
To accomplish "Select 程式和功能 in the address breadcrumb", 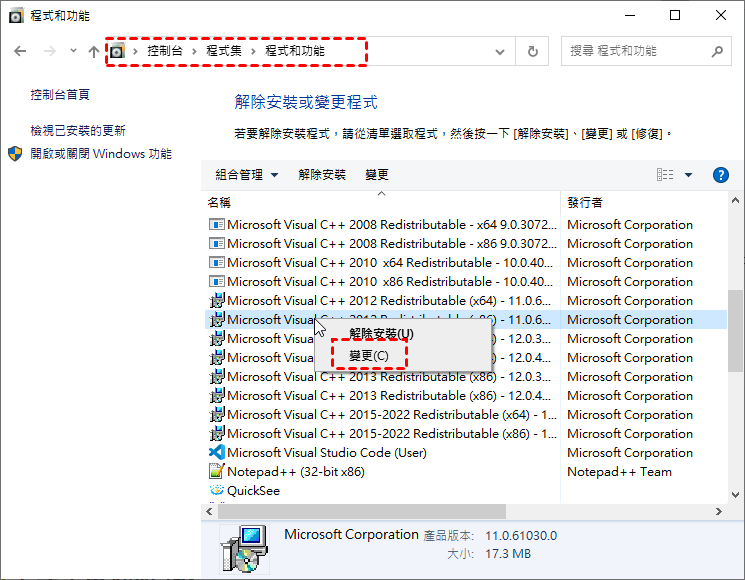I will [x=295, y=51].
